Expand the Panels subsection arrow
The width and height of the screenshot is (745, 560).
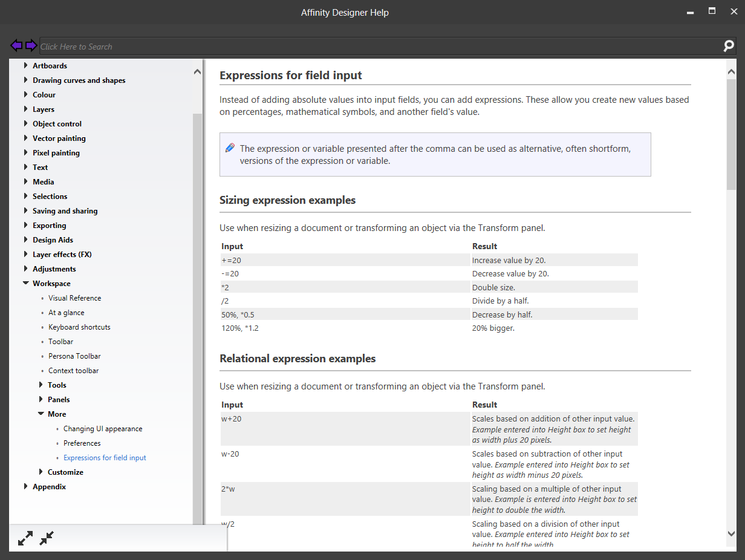(x=41, y=399)
